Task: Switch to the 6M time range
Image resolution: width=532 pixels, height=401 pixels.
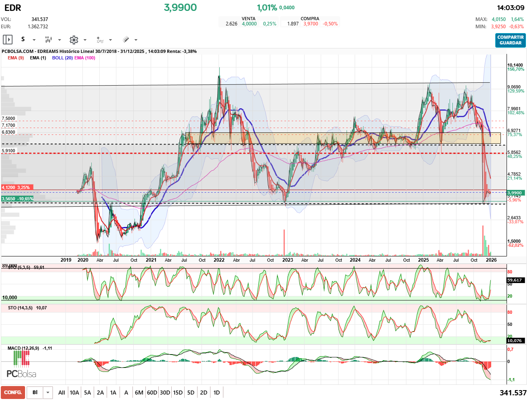Action: tap(139, 393)
